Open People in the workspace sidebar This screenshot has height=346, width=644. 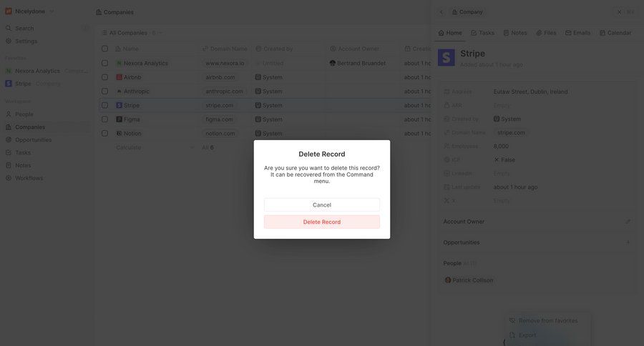click(24, 114)
